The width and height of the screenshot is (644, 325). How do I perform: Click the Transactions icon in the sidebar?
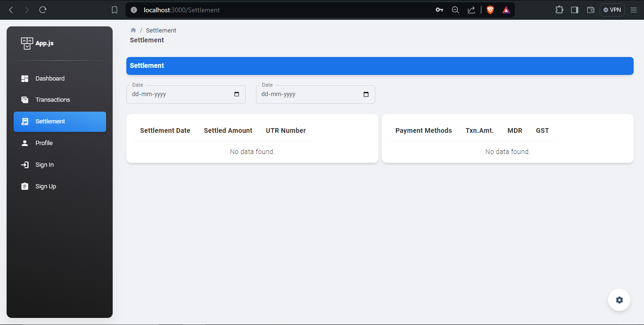point(25,100)
